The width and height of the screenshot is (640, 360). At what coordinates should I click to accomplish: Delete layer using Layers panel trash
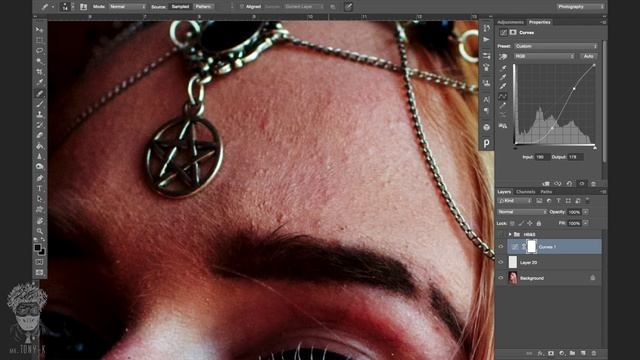[x=593, y=353]
